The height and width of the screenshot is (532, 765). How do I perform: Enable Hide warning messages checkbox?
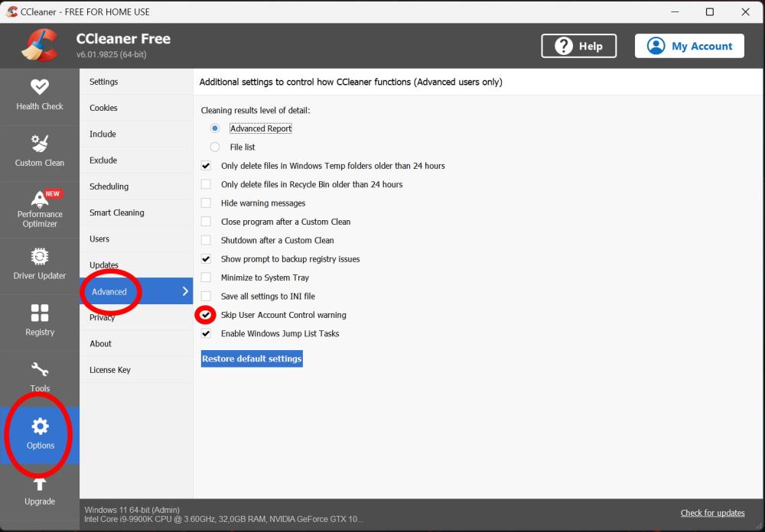[x=206, y=203]
